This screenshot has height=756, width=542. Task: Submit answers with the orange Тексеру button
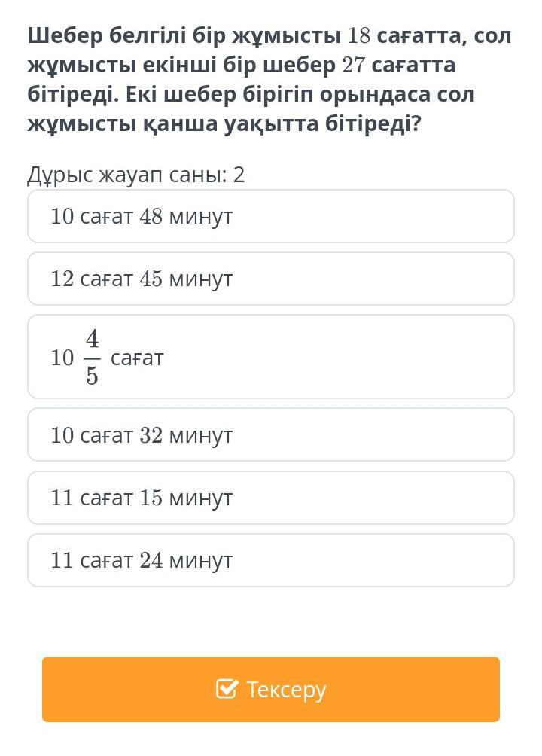coord(271,689)
